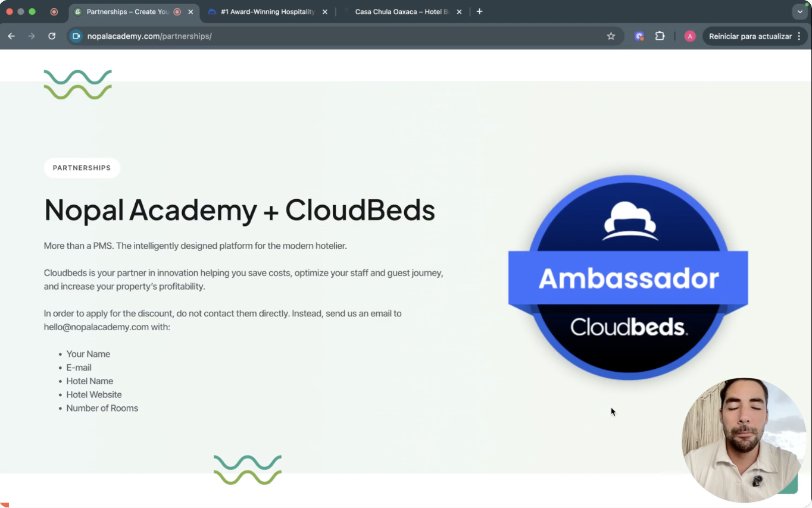Viewport: 812px width, 508px height.
Task: Click "Reiniciar para actualizar" button
Action: tap(749, 36)
